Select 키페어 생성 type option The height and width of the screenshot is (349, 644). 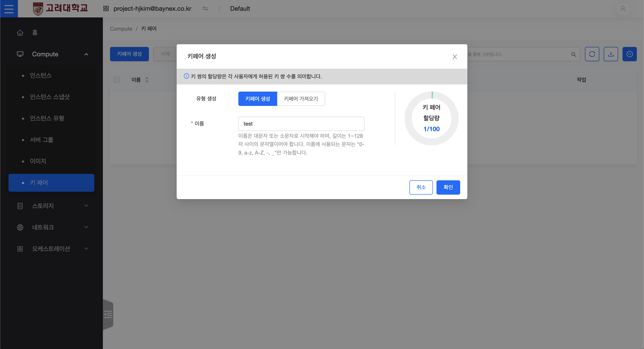258,99
